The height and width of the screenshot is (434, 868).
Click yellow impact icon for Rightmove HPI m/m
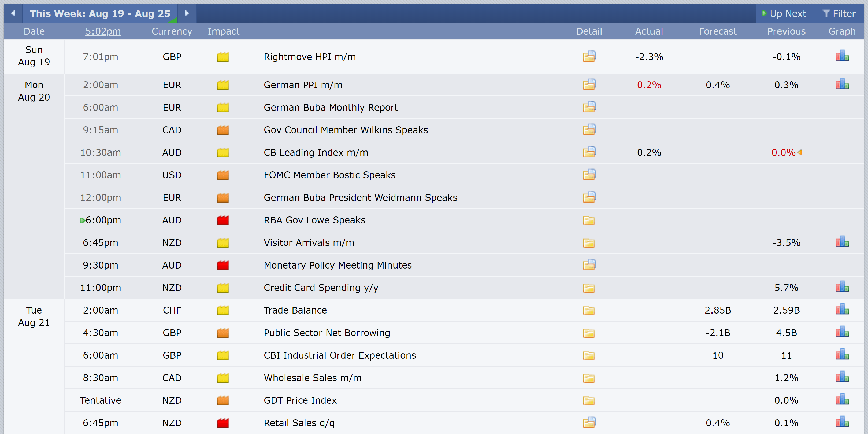point(223,57)
